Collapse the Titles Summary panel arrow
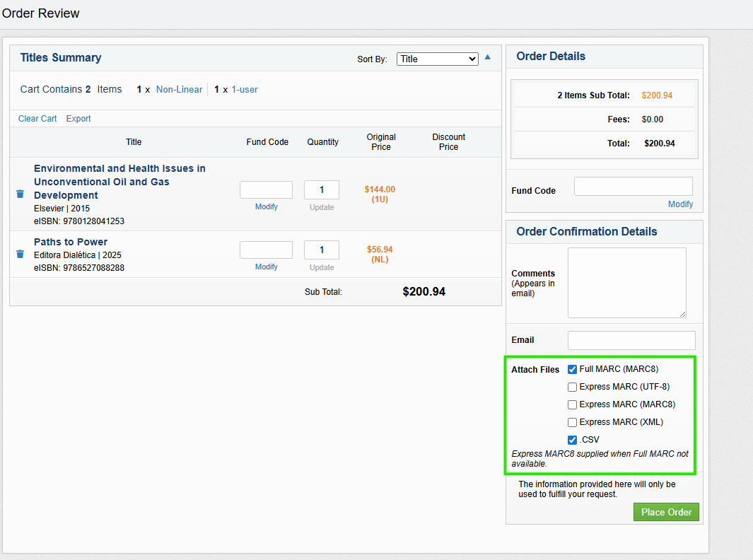 pyautogui.click(x=487, y=57)
